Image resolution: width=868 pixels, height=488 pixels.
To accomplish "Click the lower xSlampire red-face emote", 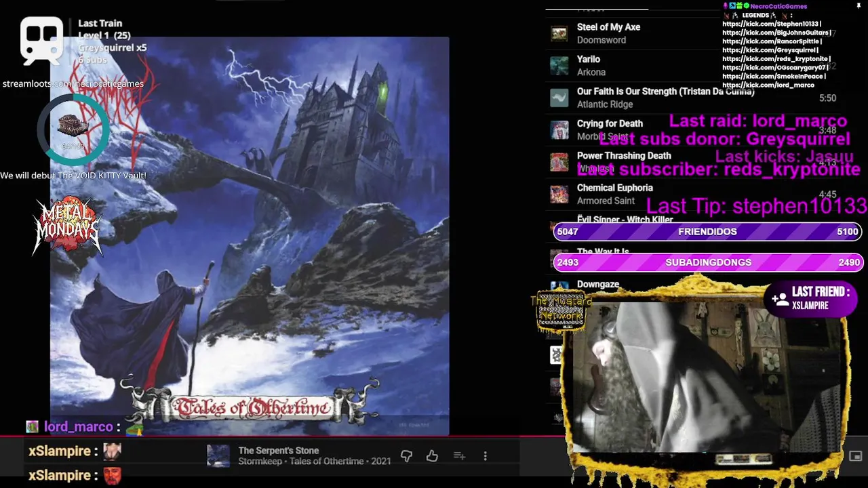I will coord(112,475).
